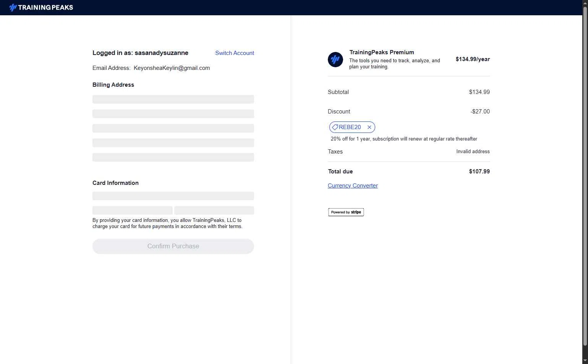588x364 pixels.
Task: Click the REBE20 coupon tag icon
Action: pyautogui.click(x=335, y=127)
